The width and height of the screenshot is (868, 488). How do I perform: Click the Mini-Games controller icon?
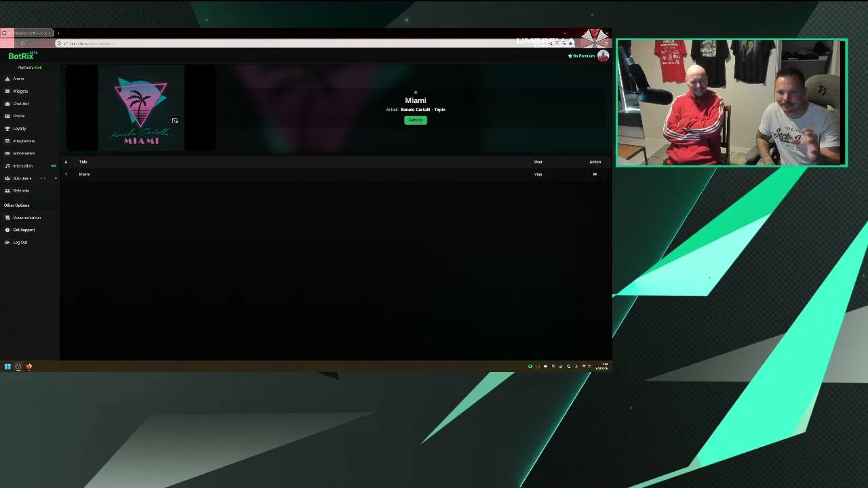click(x=7, y=153)
